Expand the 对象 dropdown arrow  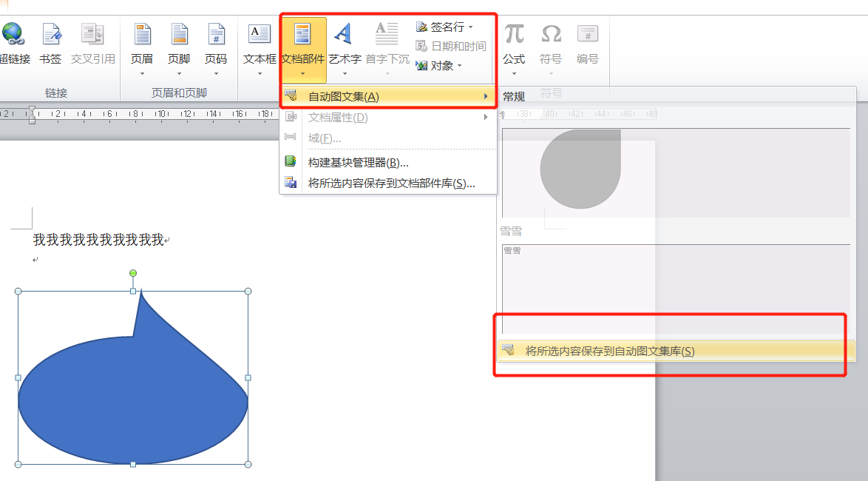pos(459,66)
